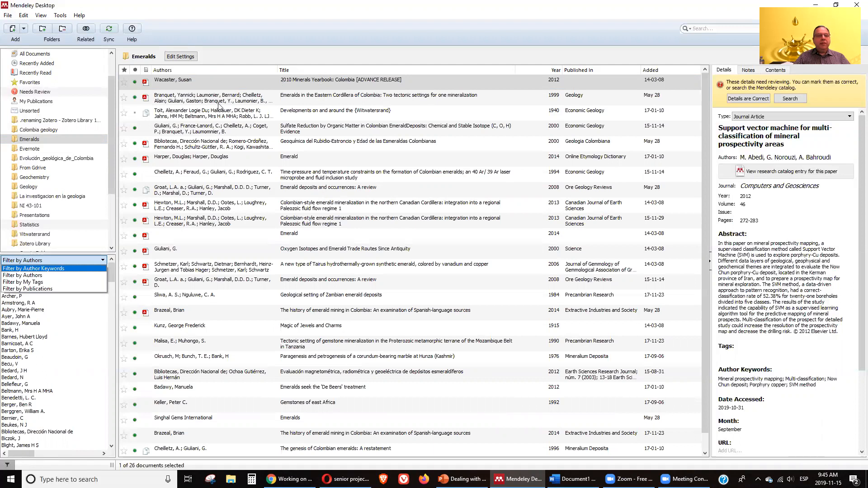Viewport: 868px width, 488px height.
Task: Toggle read status dot for Wacaster, Susan row
Action: (x=135, y=82)
